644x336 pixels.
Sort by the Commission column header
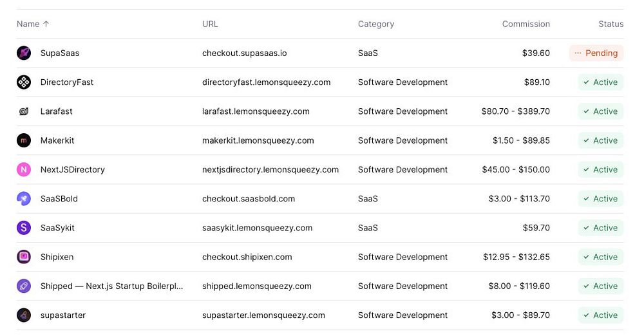click(526, 24)
